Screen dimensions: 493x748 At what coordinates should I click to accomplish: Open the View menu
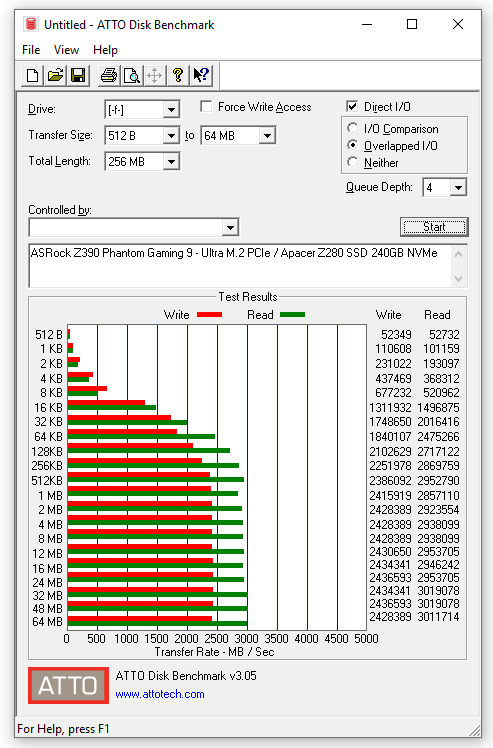click(x=66, y=50)
